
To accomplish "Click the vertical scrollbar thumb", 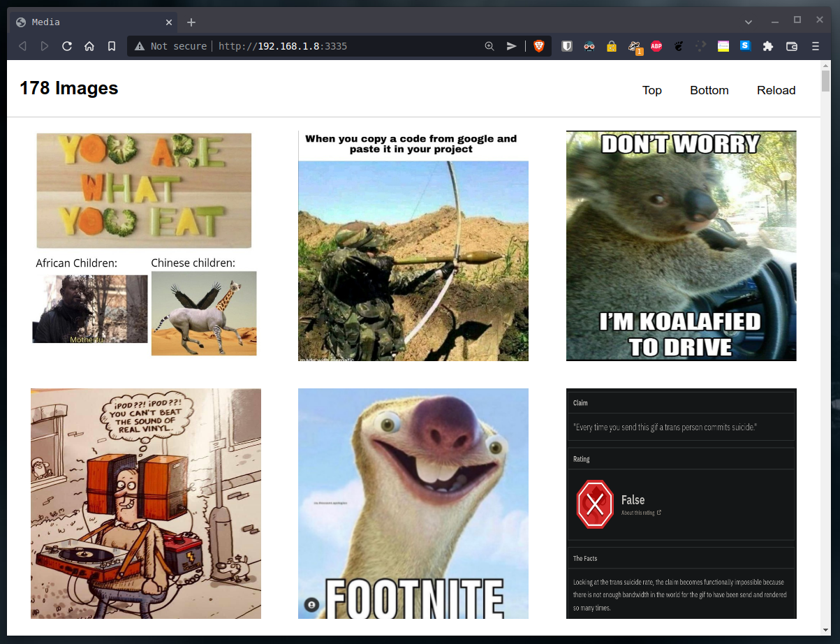I will 826,80.
